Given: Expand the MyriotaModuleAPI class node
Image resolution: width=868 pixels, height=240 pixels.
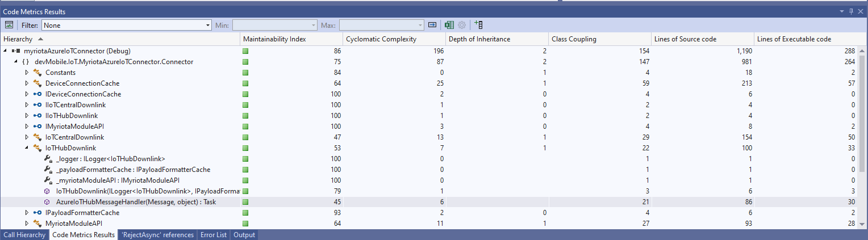Looking at the screenshot, I should 27,224.
